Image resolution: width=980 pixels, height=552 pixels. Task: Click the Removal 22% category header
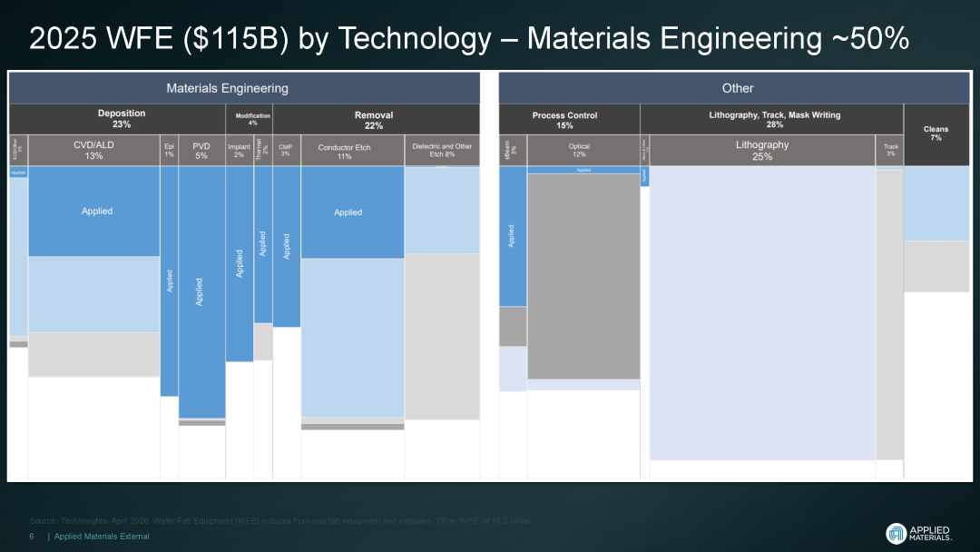(x=376, y=119)
